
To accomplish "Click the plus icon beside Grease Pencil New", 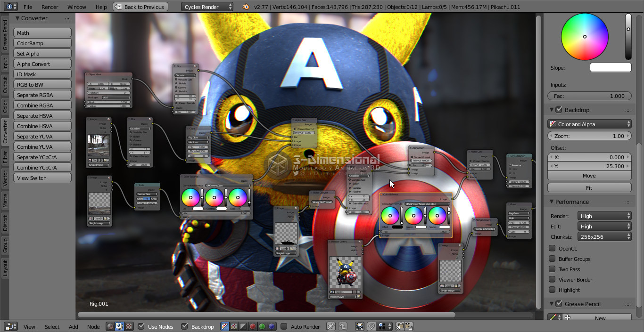I will coord(568,318).
